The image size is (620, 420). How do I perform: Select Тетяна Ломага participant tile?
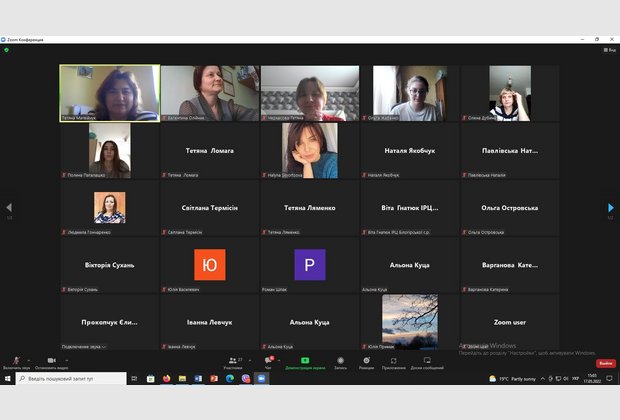coord(210,151)
